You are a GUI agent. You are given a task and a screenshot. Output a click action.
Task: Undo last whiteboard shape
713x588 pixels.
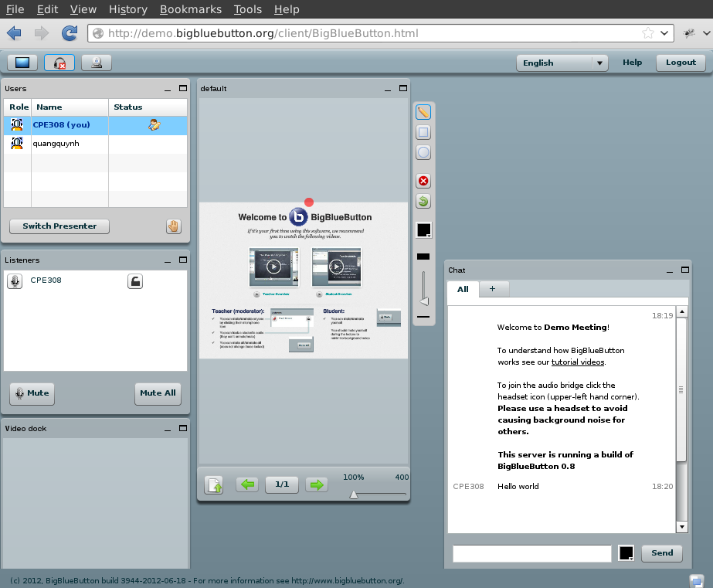pyautogui.click(x=423, y=202)
